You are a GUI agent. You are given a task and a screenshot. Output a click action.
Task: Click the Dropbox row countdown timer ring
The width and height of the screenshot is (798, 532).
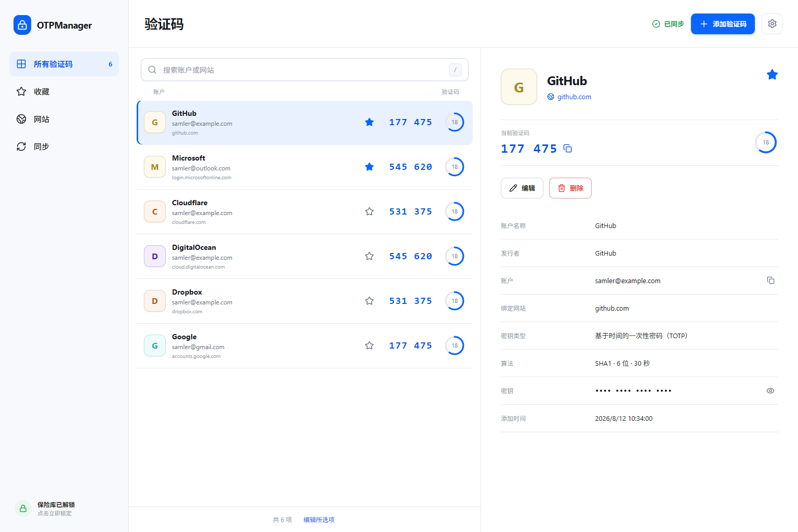(455, 301)
